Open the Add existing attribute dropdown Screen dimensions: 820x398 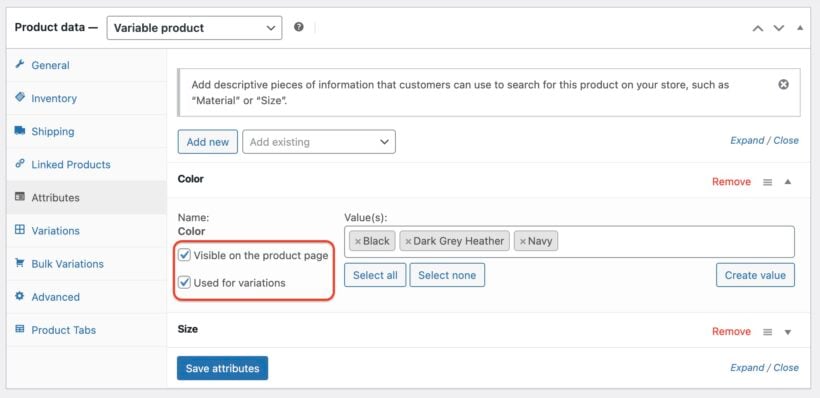coord(319,142)
